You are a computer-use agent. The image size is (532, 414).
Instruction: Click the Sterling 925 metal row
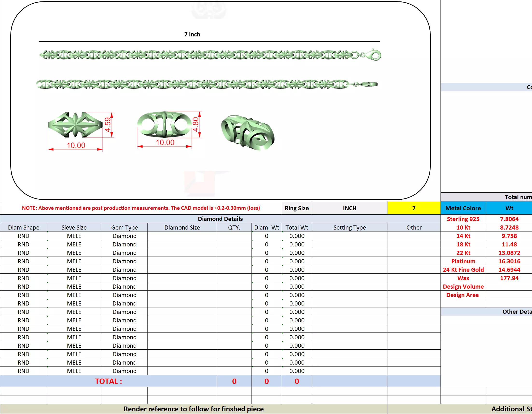[x=463, y=219]
